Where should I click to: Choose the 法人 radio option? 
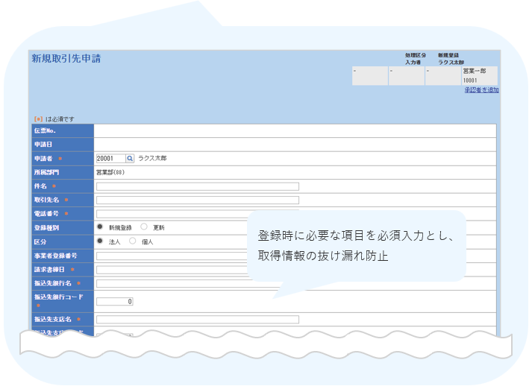pos(100,241)
